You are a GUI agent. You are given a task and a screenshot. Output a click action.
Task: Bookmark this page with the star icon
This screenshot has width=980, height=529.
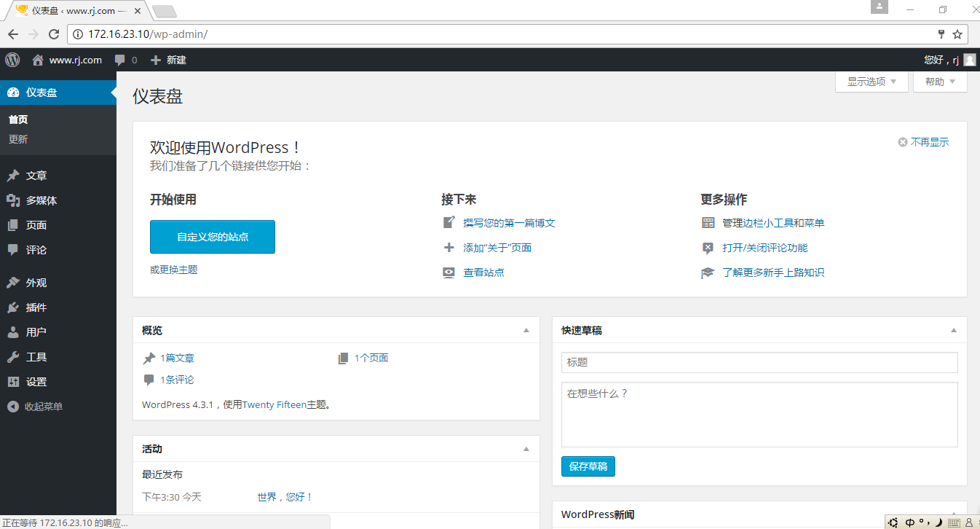coord(957,34)
